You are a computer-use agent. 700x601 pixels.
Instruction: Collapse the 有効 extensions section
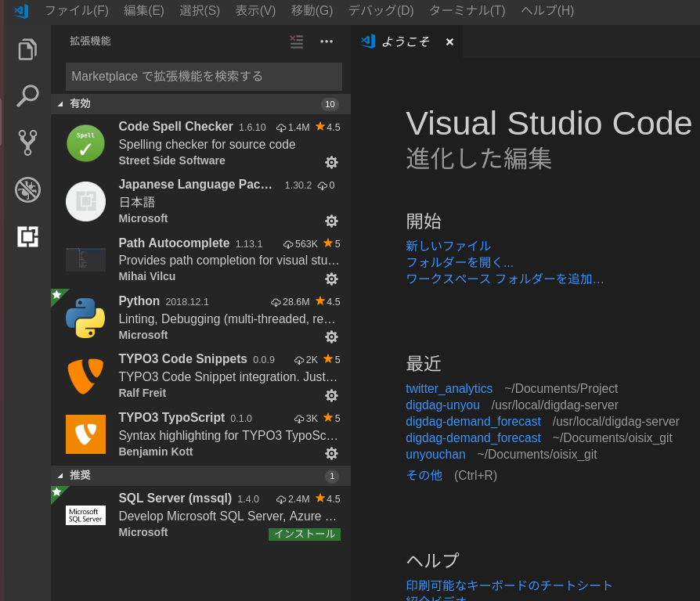(x=60, y=103)
